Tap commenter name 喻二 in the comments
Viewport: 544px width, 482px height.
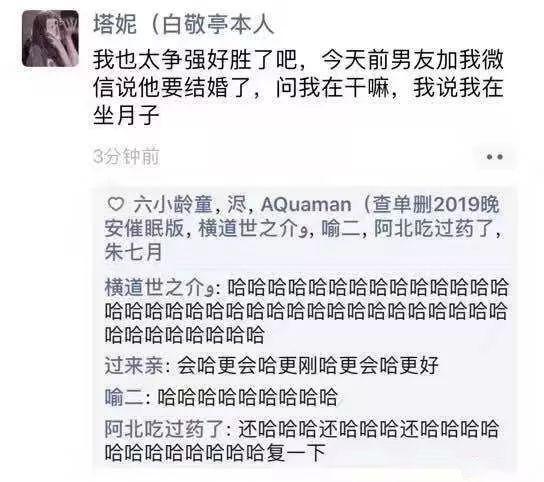pyautogui.click(x=124, y=397)
